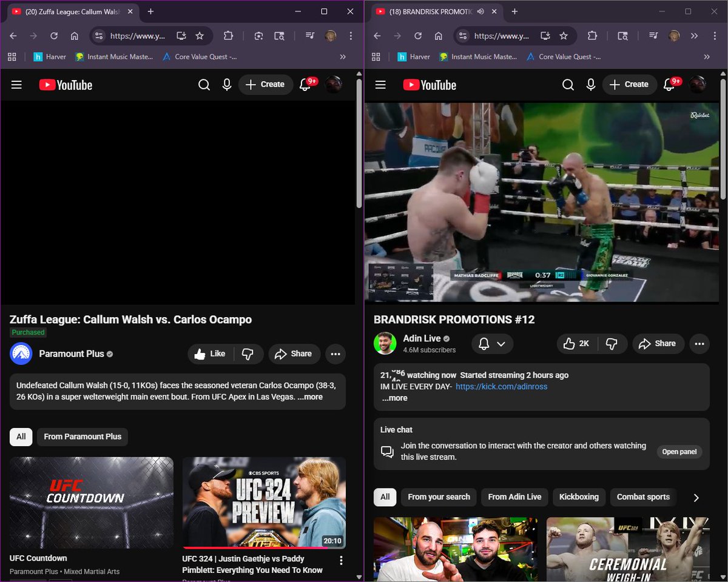Open the options menu for the UFC 324 video

[x=341, y=560]
